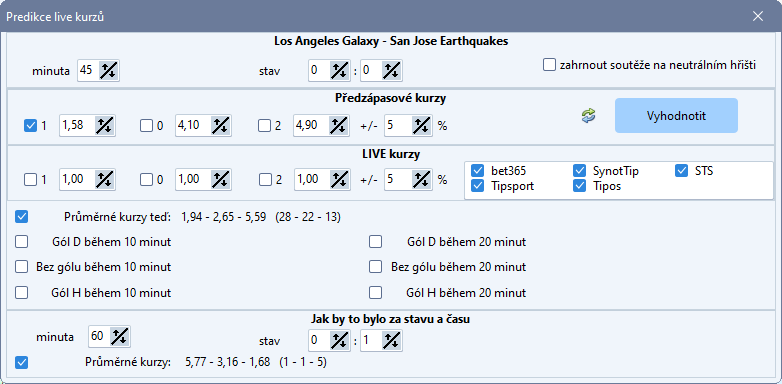Click stepper icon for minuta 60 field
782x384 pixels.
pyautogui.click(x=118, y=337)
